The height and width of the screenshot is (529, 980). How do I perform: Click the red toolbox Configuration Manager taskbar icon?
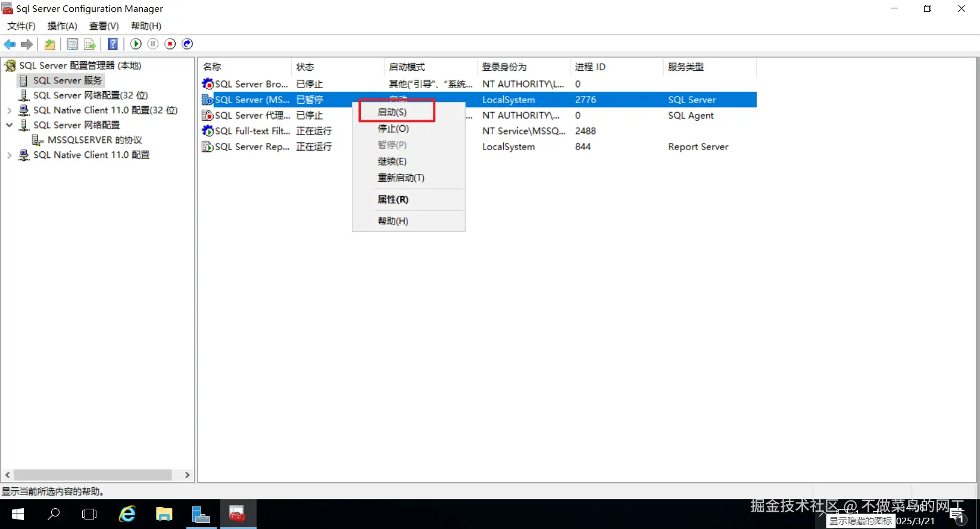pos(238,514)
